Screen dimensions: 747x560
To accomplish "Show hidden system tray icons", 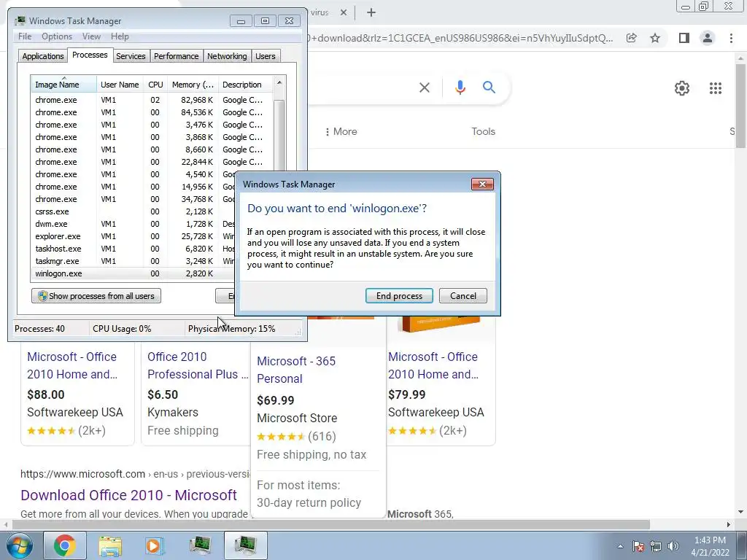I will click(620, 546).
